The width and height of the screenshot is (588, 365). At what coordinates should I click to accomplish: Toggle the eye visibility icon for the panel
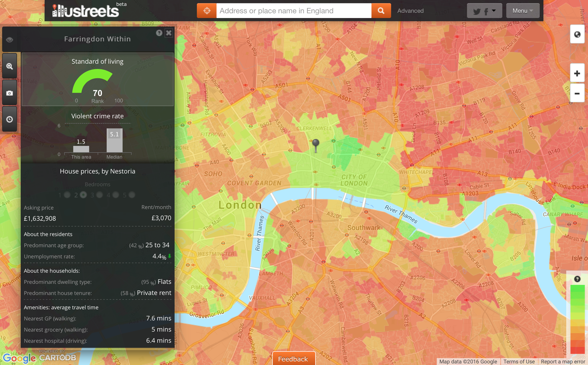[10, 40]
